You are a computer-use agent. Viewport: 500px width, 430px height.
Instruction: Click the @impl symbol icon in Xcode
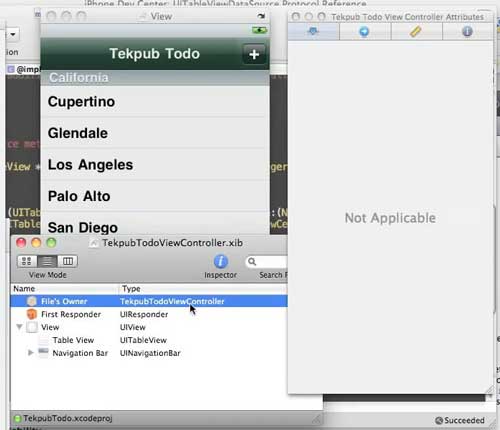point(11,69)
